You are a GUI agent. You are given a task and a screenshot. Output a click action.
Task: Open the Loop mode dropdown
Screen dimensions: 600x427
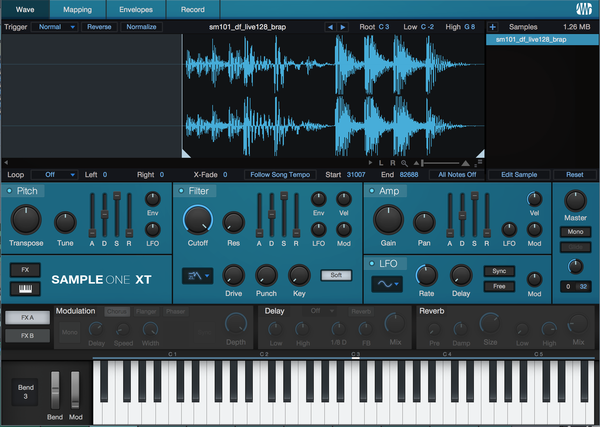54,175
